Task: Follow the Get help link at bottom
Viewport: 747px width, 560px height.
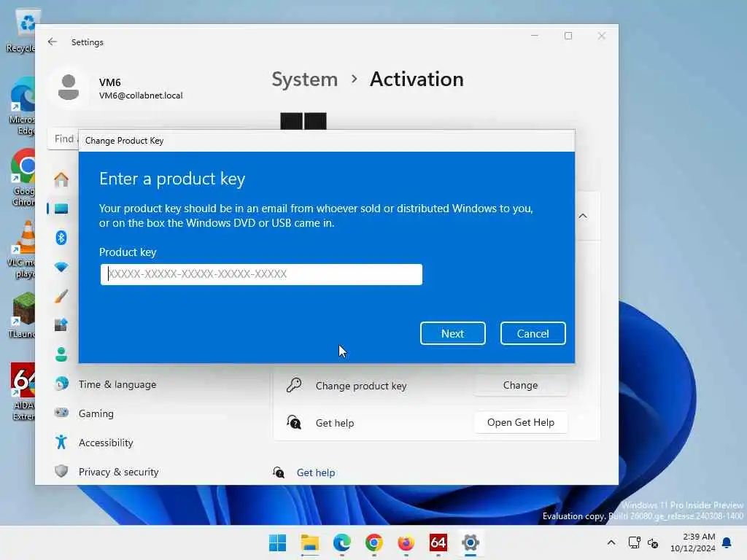Action: pos(315,472)
